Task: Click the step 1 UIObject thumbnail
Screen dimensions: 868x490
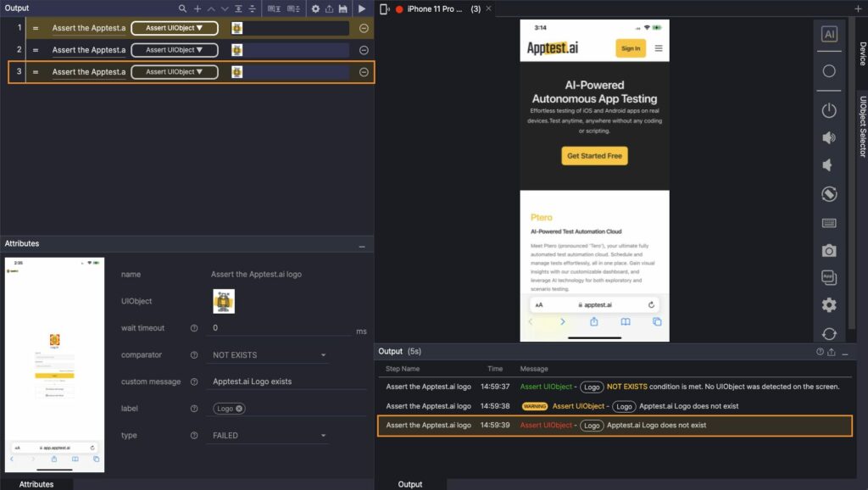Action: pyautogui.click(x=237, y=28)
